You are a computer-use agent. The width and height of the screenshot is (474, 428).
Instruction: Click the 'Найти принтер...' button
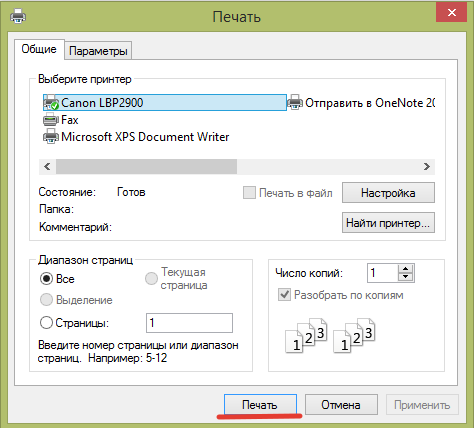click(388, 222)
